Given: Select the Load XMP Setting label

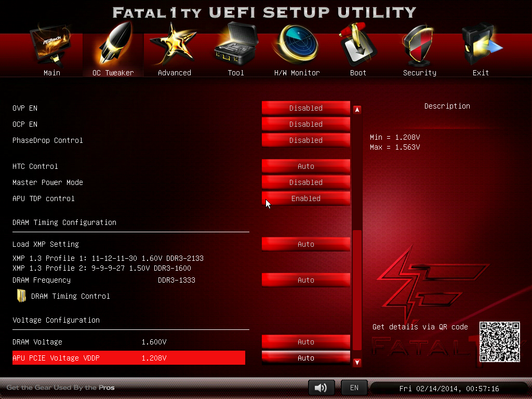Looking at the screenshot, I should 46,244.
